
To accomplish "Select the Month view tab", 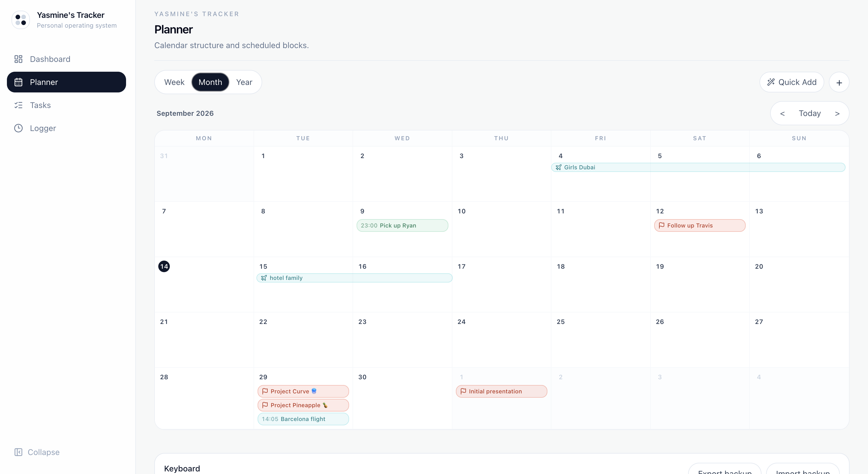I will (x=210, y=82).
